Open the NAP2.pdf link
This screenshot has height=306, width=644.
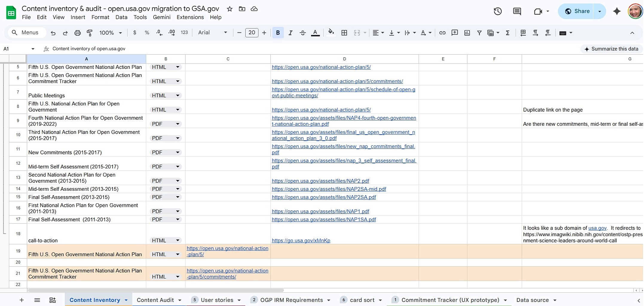[320, 181]
